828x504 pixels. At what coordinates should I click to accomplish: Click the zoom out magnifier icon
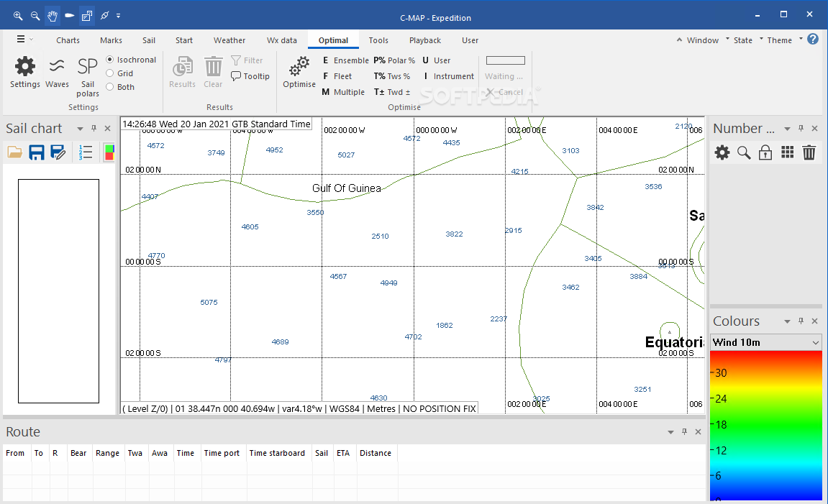(x=35, y=16)
